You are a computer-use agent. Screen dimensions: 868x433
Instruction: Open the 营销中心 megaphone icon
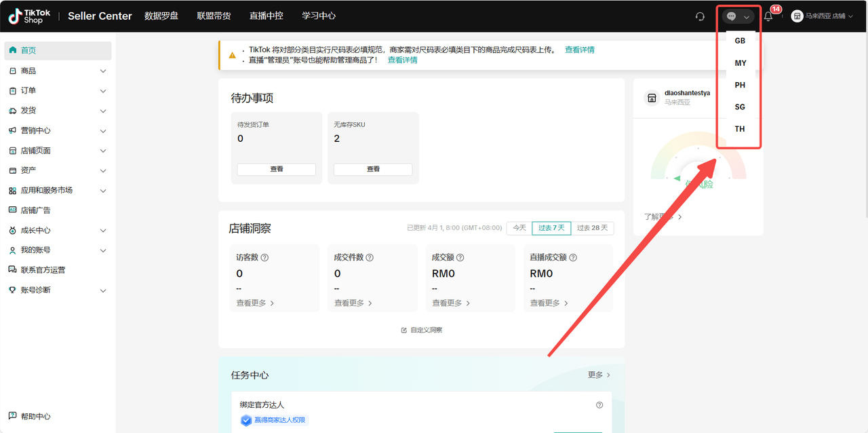tap(12, 130)
